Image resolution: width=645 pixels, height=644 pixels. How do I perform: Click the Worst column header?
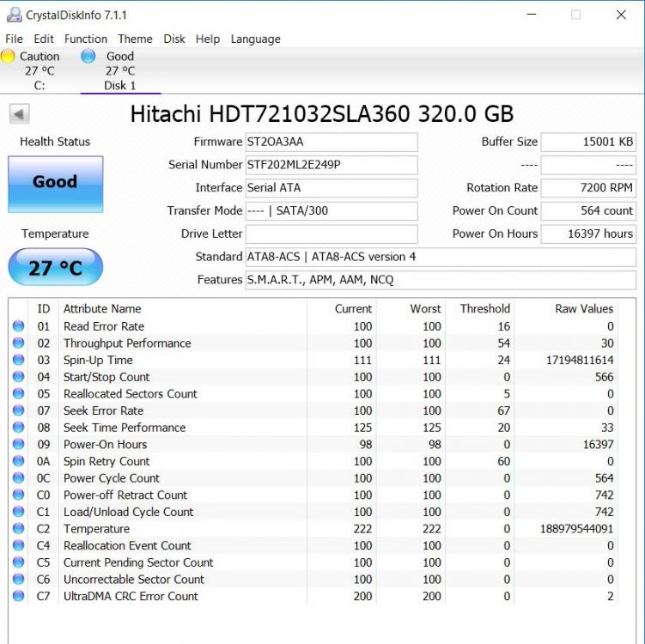point(411,309)
